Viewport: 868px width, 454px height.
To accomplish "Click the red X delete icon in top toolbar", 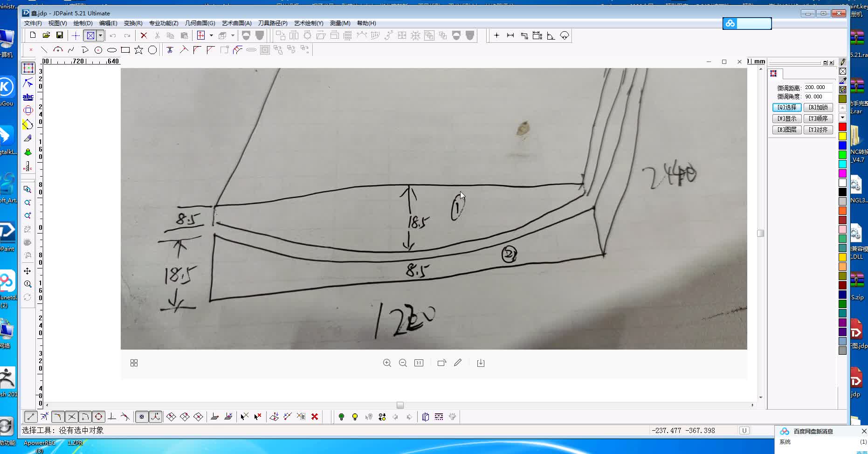I will (x=144, y=35).
